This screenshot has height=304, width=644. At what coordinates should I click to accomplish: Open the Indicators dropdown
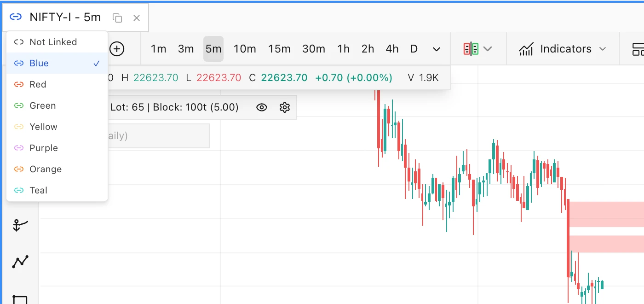563,49
